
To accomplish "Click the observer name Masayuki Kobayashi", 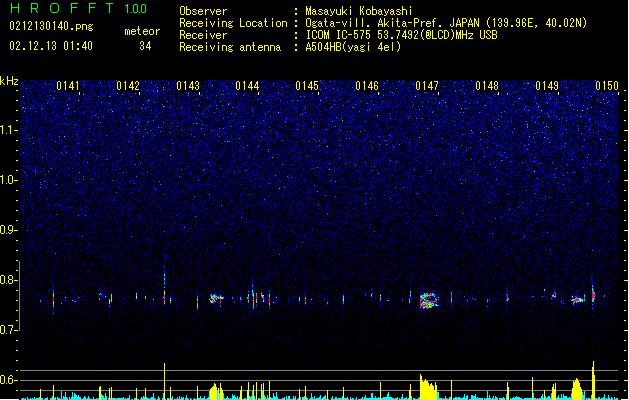I will (359, 11).
